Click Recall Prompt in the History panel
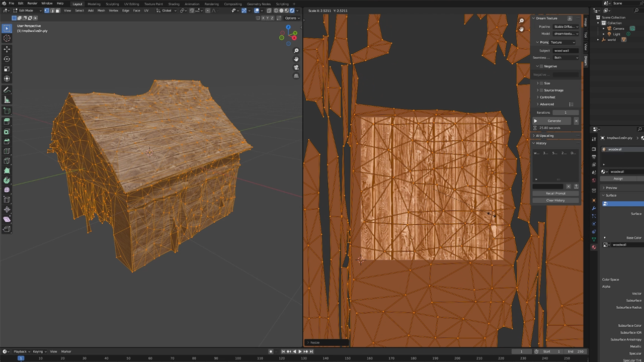The image size is (644, 362). click(555, 193)
